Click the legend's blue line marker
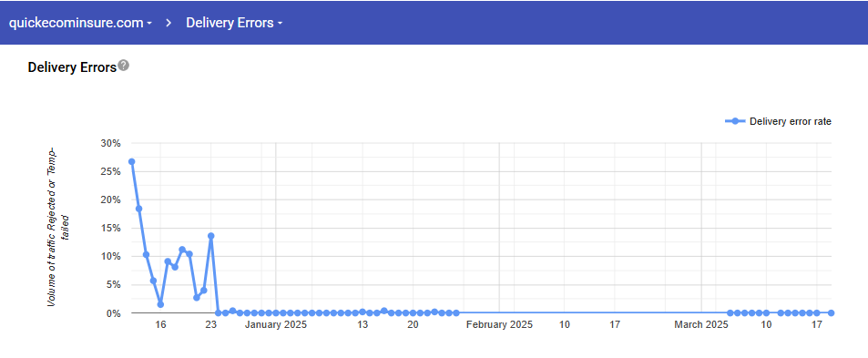The image size is (868, 358). [735, 122]
